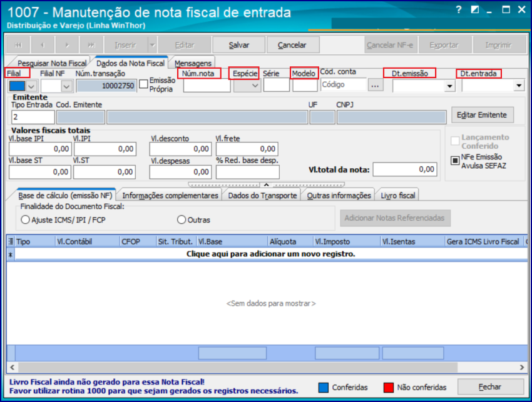Viewport: 532px width, 402px height.
Task: Open Inserir button dropdown arrow
Action: pyautogui.click(x=152, y=45)
